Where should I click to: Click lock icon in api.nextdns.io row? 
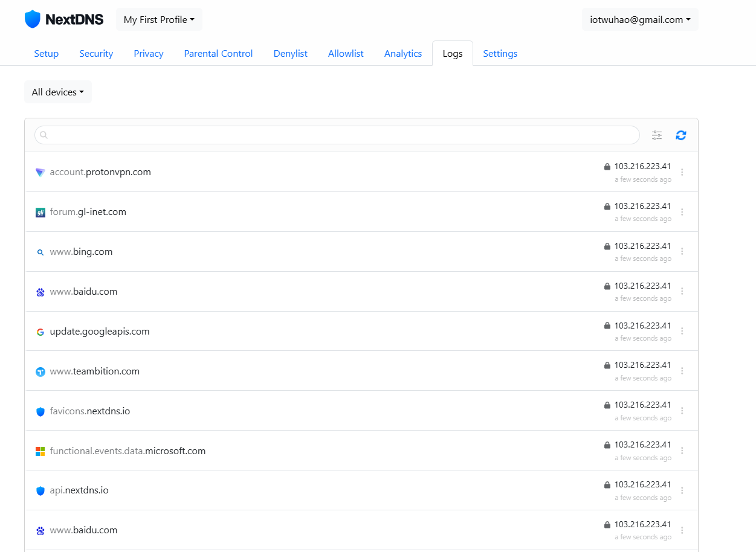pos(607,485)
